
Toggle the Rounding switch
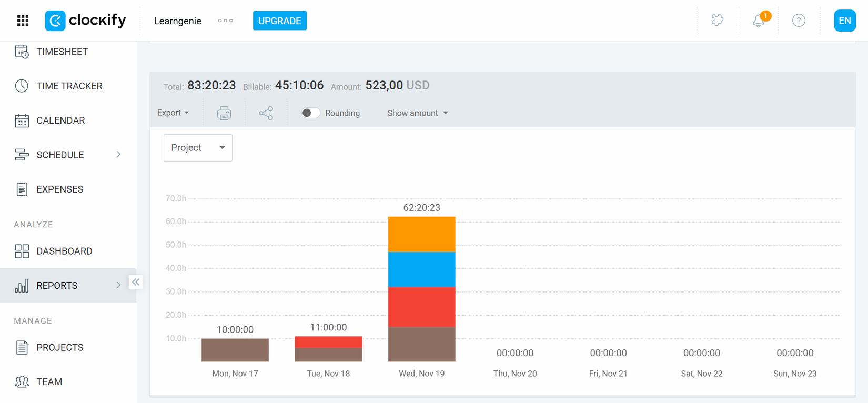pyautogui.click(x=310, y=113)
